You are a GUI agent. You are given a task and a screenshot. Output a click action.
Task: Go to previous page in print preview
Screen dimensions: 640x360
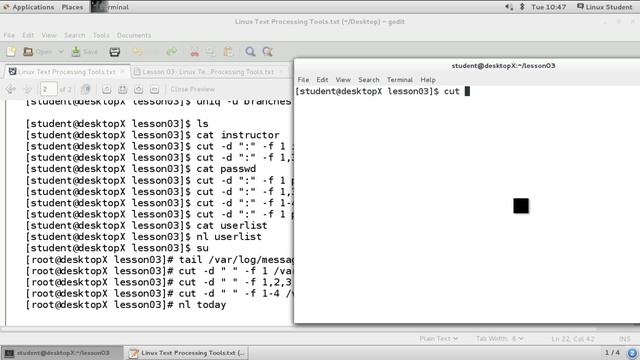(11, 89)
